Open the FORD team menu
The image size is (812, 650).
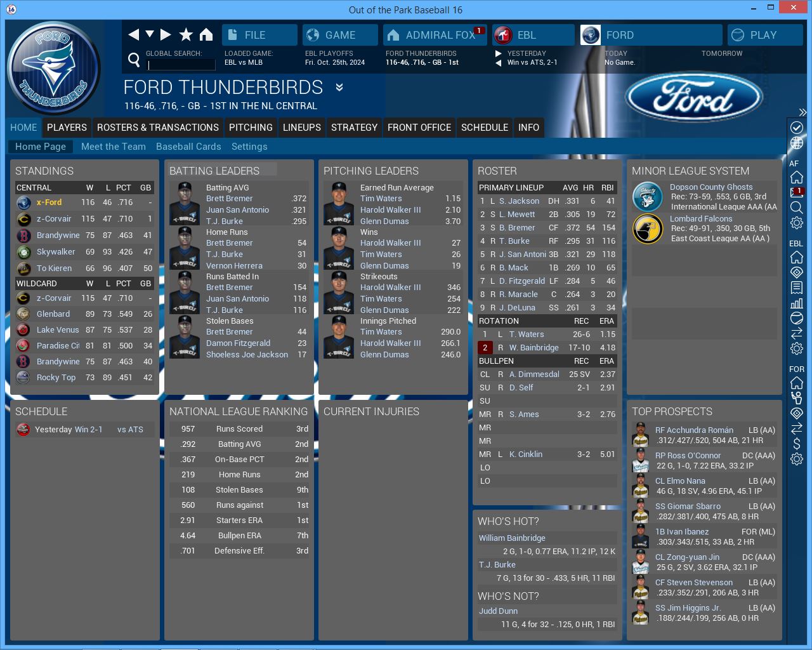[x=651, y=35]
